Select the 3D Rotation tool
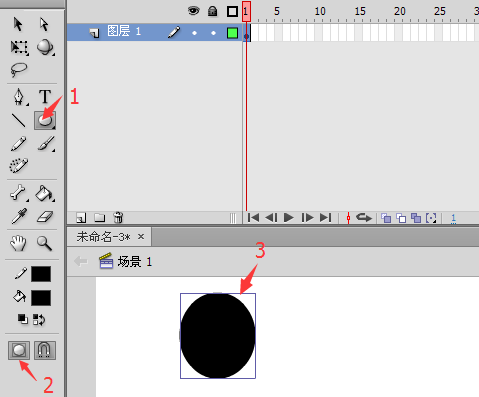This screenshot has height=397, width=479. [x=45, y=47]
